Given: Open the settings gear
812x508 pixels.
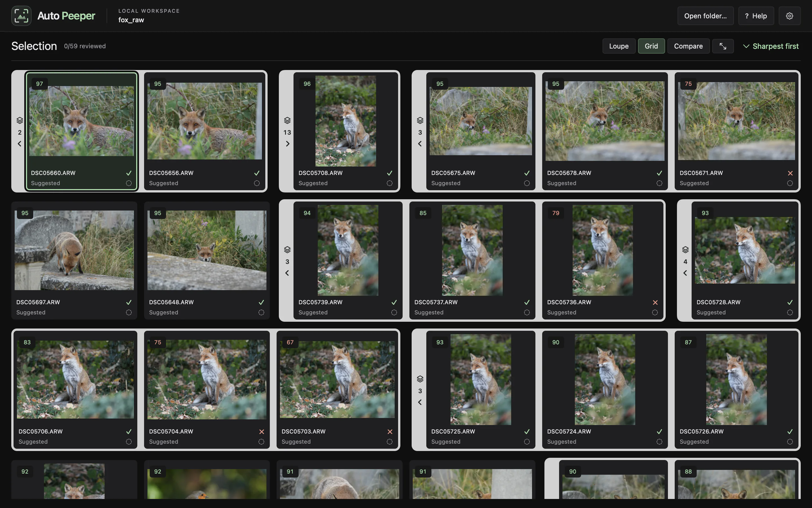Looking at the screenshot, I should [789, 16].
